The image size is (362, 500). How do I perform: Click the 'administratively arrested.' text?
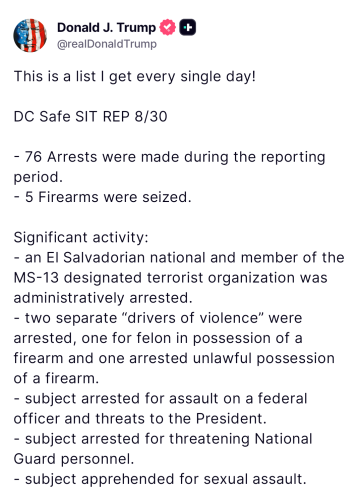[103, 298]
